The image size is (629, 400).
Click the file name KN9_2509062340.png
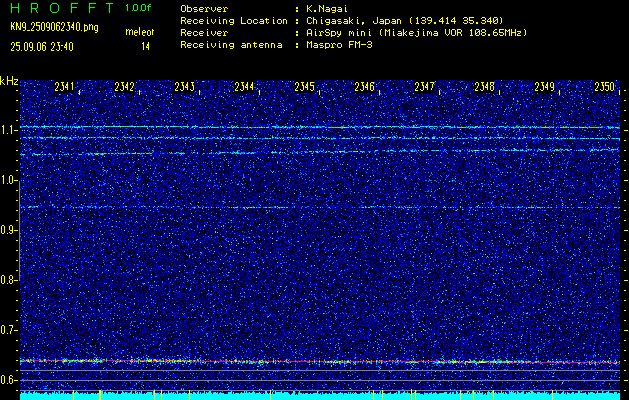click(x=54, y=27)
